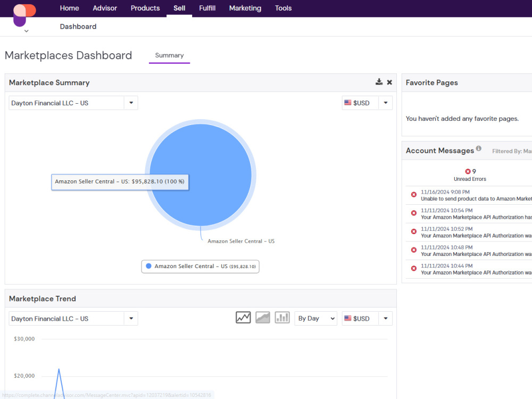This screenshot has width=532, height=399.
Task: Switch trend to area chart view
Action: click(263, 318)
